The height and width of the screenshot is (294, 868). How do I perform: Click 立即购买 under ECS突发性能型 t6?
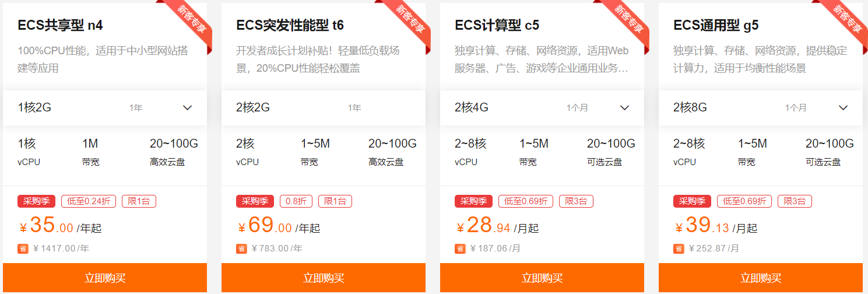(x=324, y=278)
